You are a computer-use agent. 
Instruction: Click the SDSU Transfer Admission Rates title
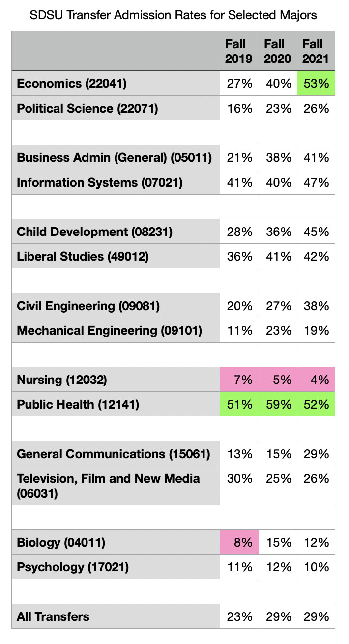174,15
